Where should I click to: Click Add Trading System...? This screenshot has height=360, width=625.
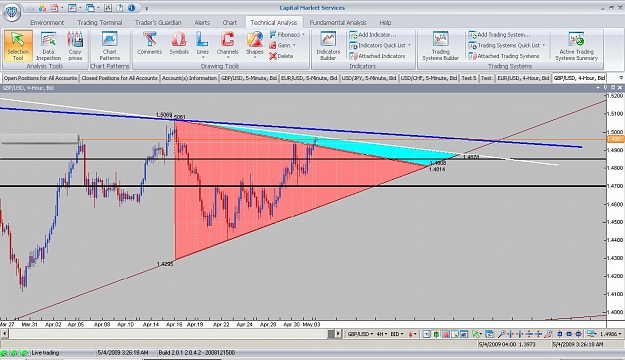coord(499,35)
